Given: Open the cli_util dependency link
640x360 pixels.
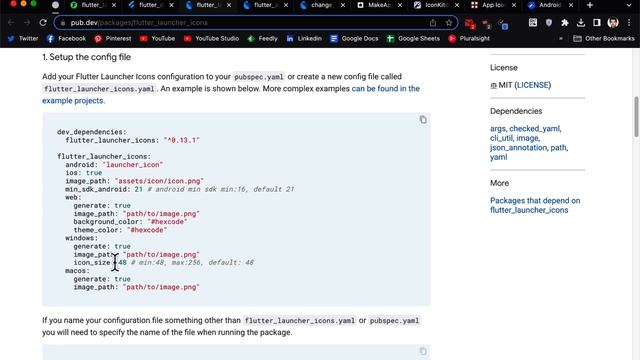Looking at the screenshot, I should (501, 138).
